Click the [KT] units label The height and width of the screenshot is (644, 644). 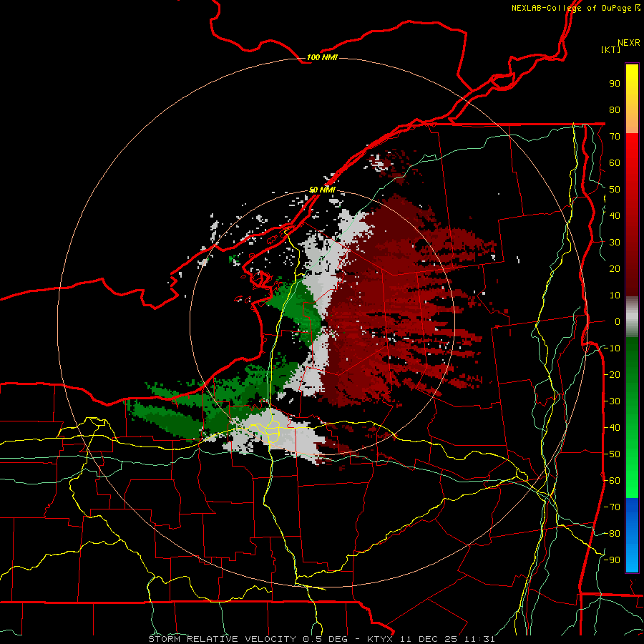611,49
